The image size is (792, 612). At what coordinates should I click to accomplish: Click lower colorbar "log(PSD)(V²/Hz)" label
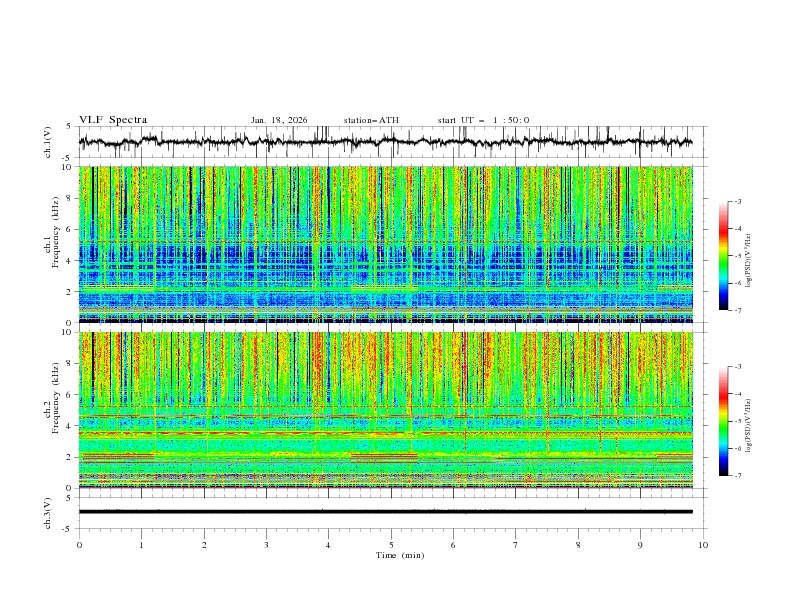point(748,426)
